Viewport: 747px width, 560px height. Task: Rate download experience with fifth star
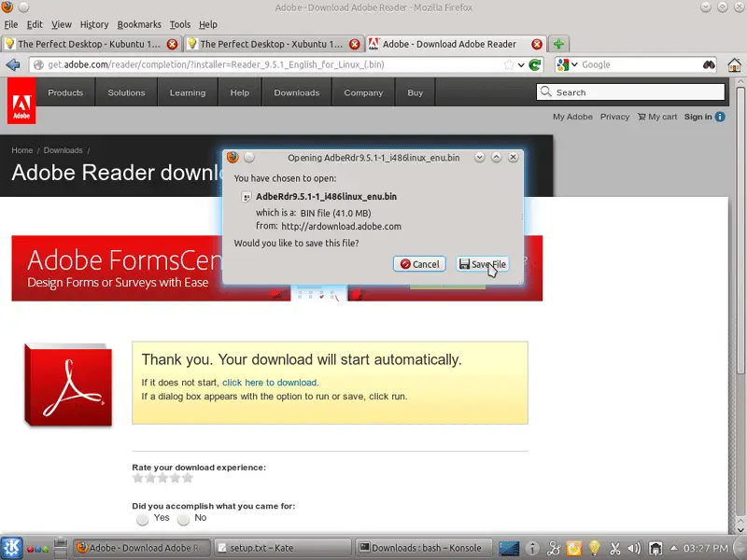point(188,478)
